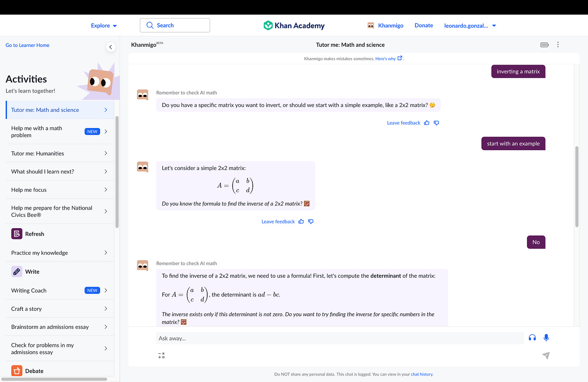
Task: Click the send message paper plane icon
Action: [x=546, y=355]
